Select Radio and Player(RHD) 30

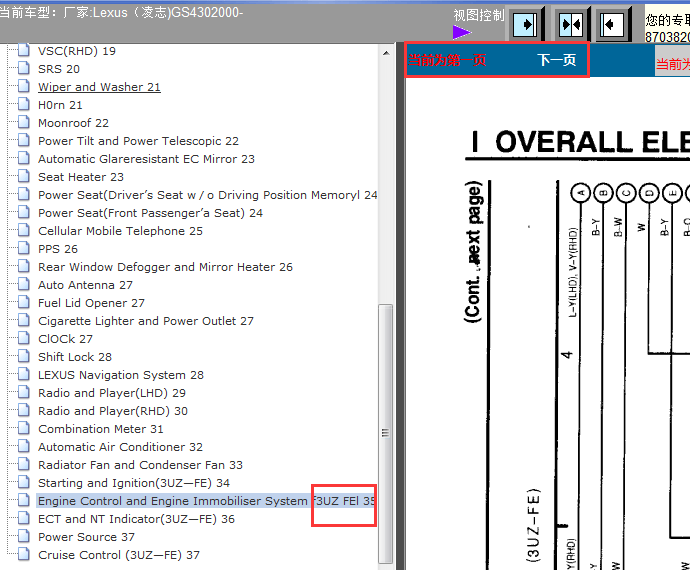point(113,411)
